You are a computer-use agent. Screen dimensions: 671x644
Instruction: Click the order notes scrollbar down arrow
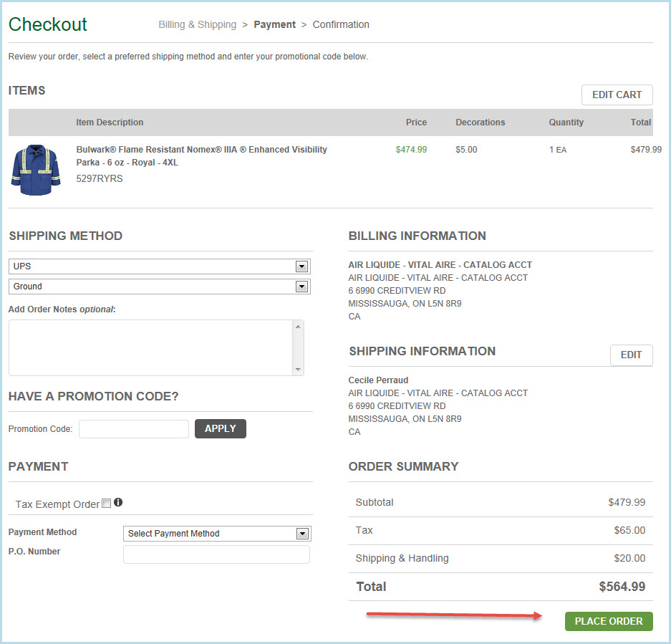[298, 369]
